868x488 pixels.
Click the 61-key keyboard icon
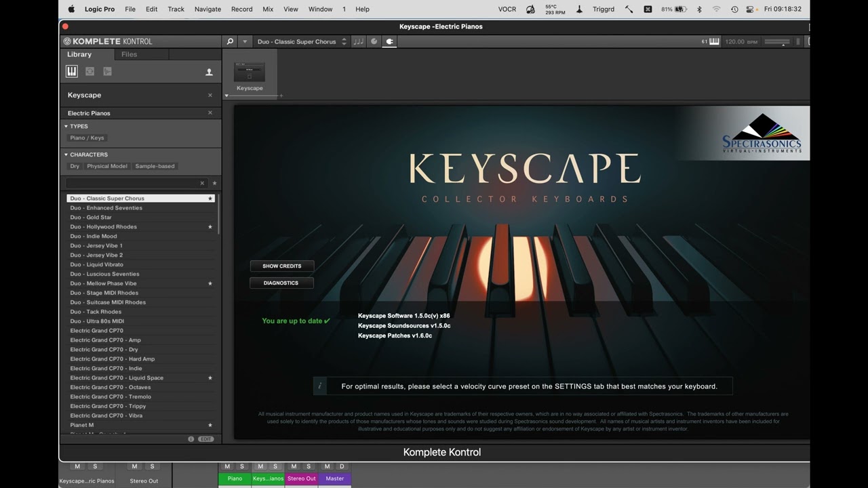714,41
